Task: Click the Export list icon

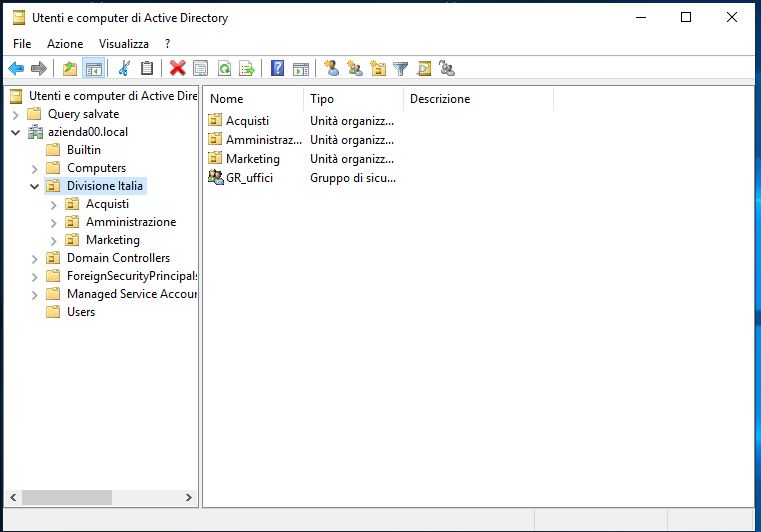Action: (247, 68)
